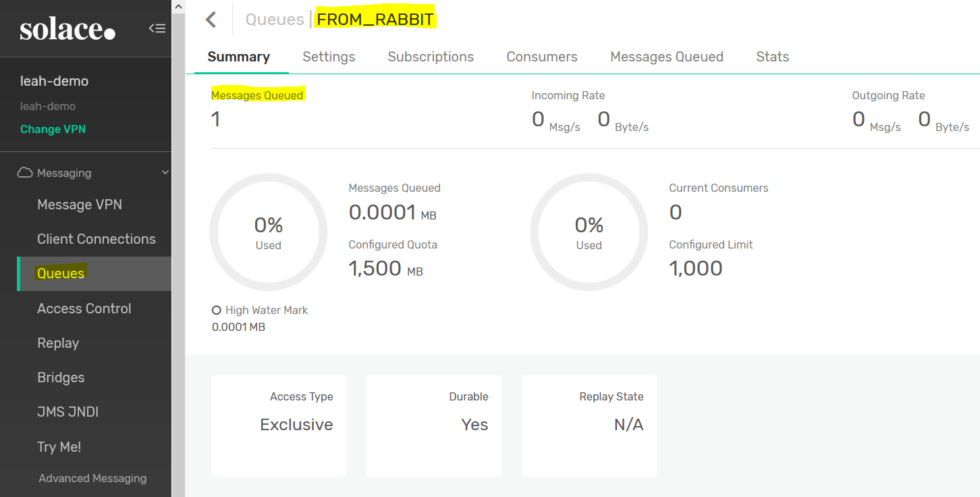The width and height of the screenshot is (980, 497).
Task: Click the scrollbar up arrow
Action: click(178, 6)
